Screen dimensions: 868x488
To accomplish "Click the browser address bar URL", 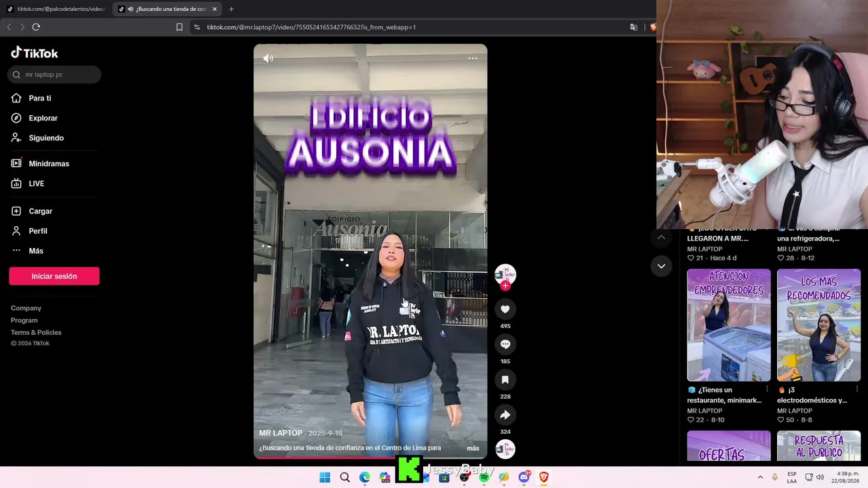I will coord(311,27).
